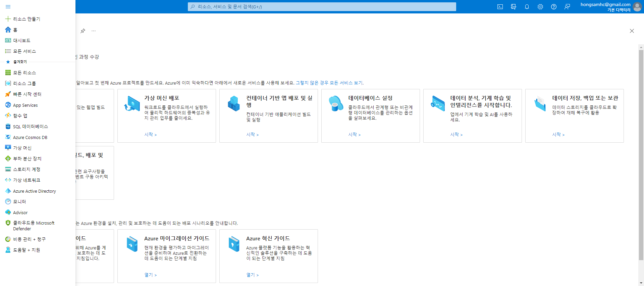Click the 함수 앱 lightning icon

(8, 115)
